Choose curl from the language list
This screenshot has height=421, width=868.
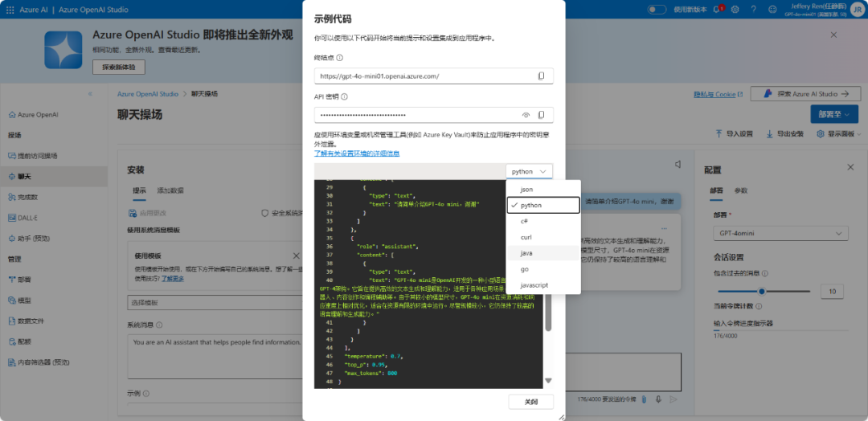526,237
